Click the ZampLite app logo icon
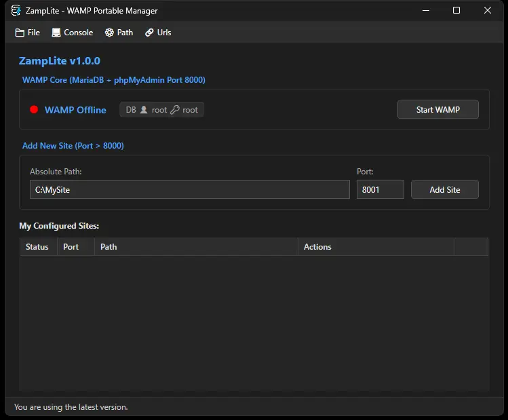508x420 pixels. 16,11
